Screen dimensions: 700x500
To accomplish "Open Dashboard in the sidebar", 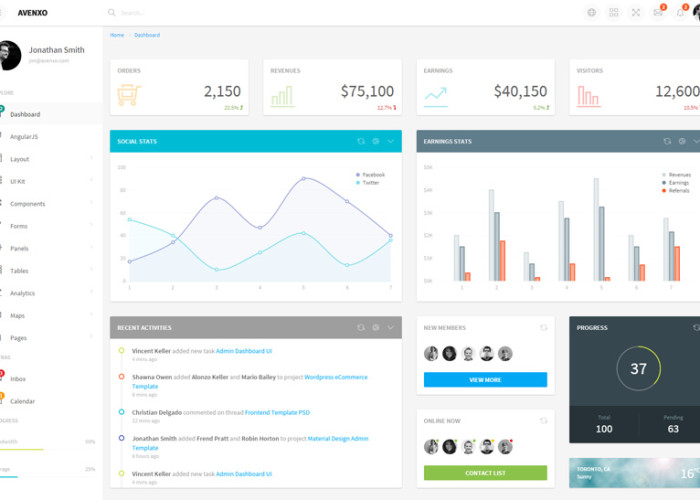I will tap(51, 114).
